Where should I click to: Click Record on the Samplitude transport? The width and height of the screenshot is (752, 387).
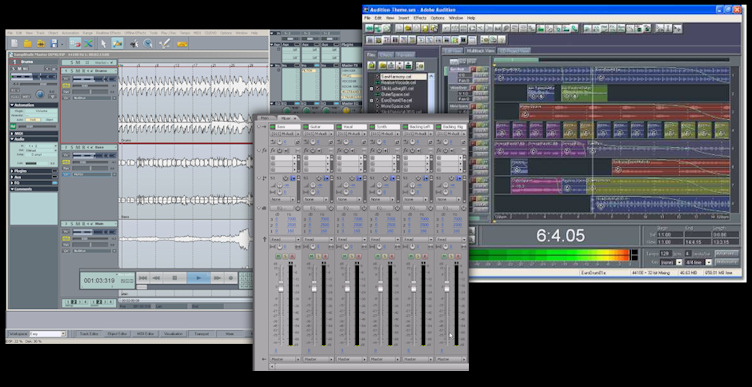click(x=231, y=278)
